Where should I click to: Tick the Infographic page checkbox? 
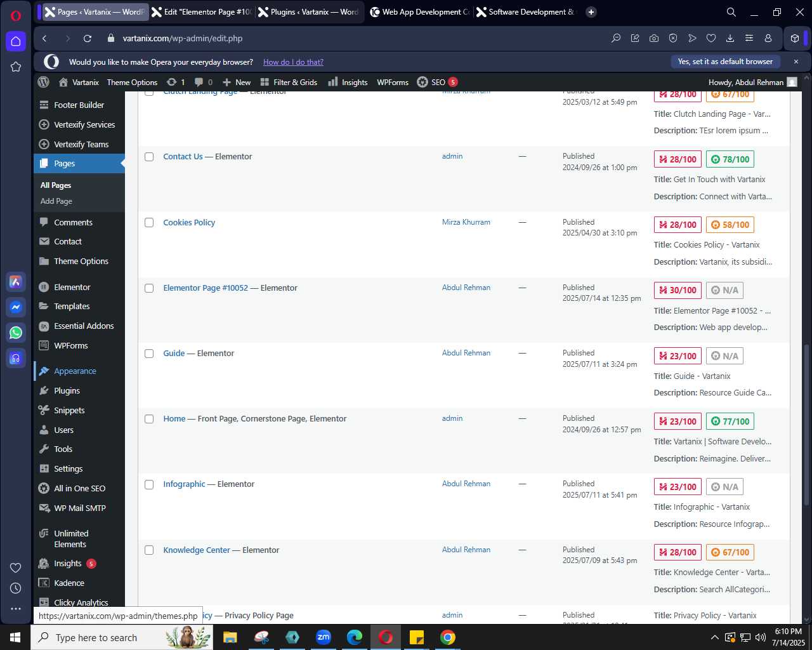point(149,484)
